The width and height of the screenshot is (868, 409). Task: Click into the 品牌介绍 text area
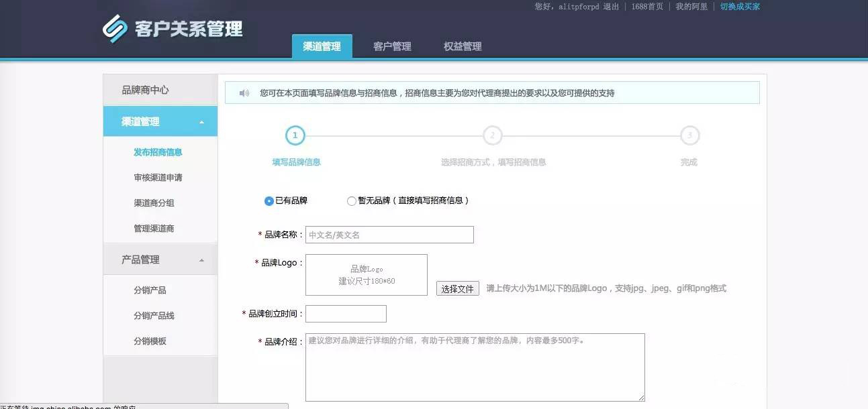point(475,367)
